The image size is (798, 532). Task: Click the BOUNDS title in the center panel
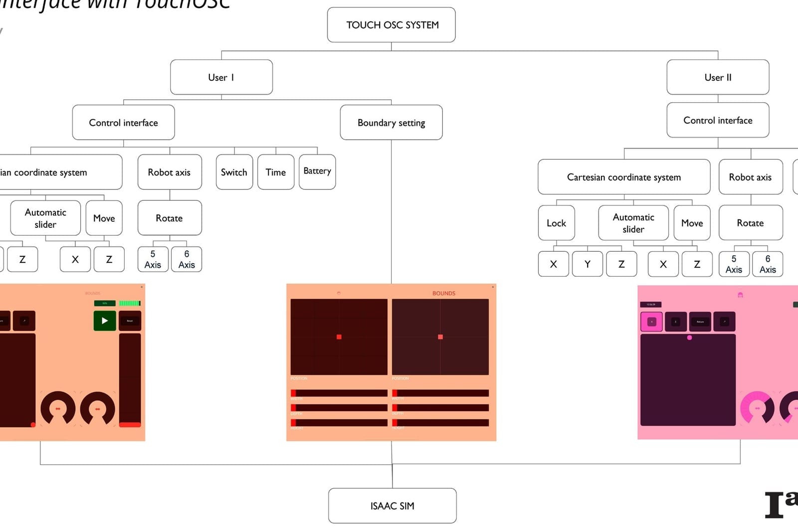pos(444,293)
